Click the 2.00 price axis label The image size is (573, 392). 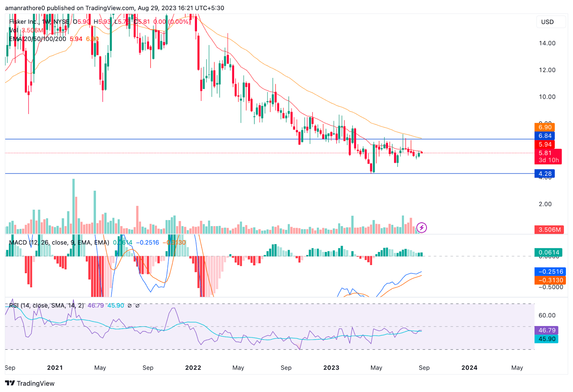coord(545,204)
